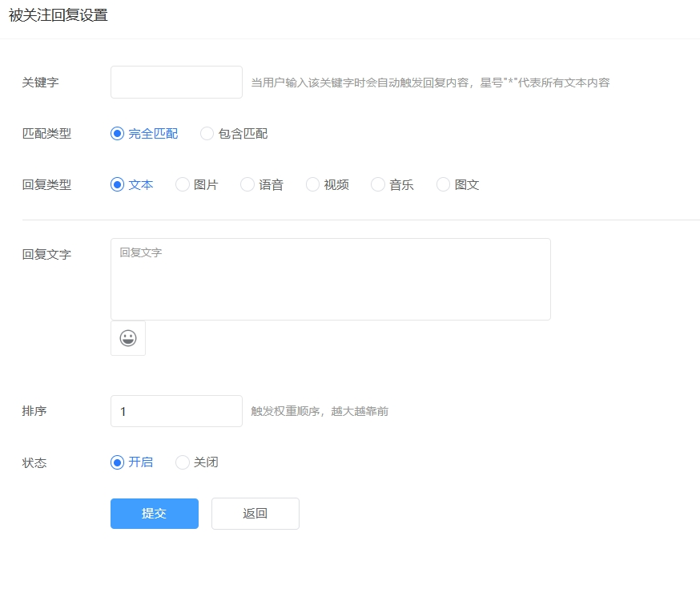
Task: Open the emoji picker below reply text
Action: tap(127, 337)
